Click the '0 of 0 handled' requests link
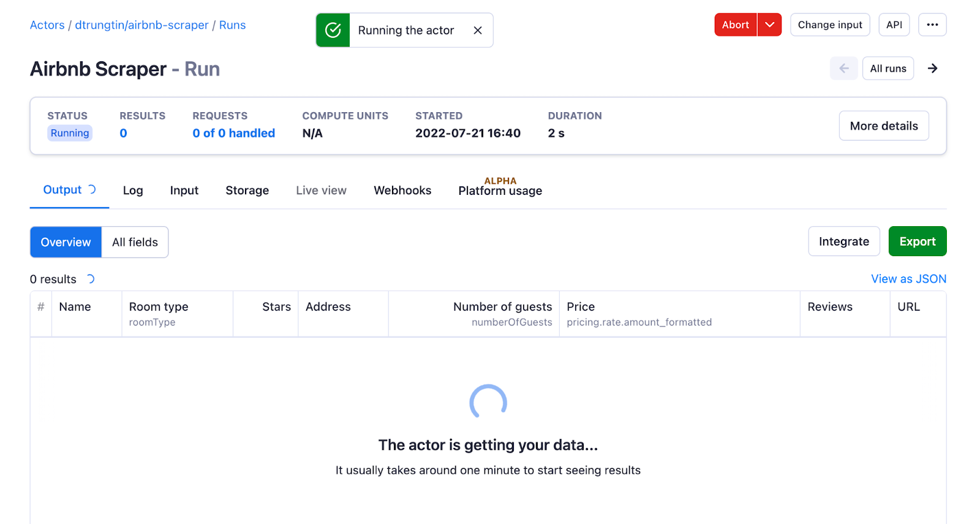The width and height of the screenshot is (980, 524). [234, 133]
